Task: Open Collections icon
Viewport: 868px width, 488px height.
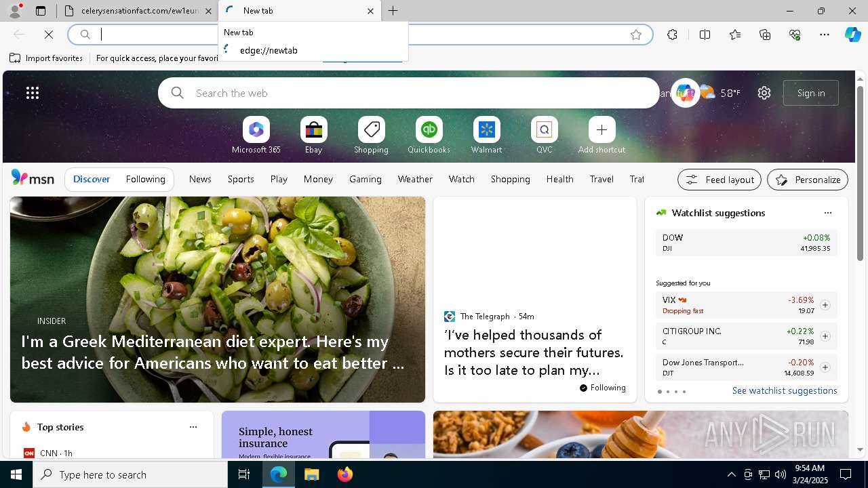Action: pos(765,35)
